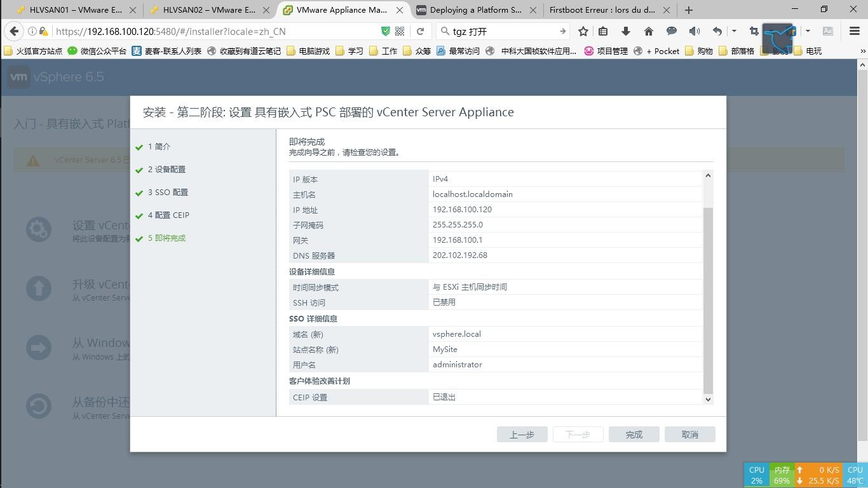Image resolution: width=868 pixels, height=488 pixels.
Task: Open 电玩 bookmark folder
Action: coord(808,51)
